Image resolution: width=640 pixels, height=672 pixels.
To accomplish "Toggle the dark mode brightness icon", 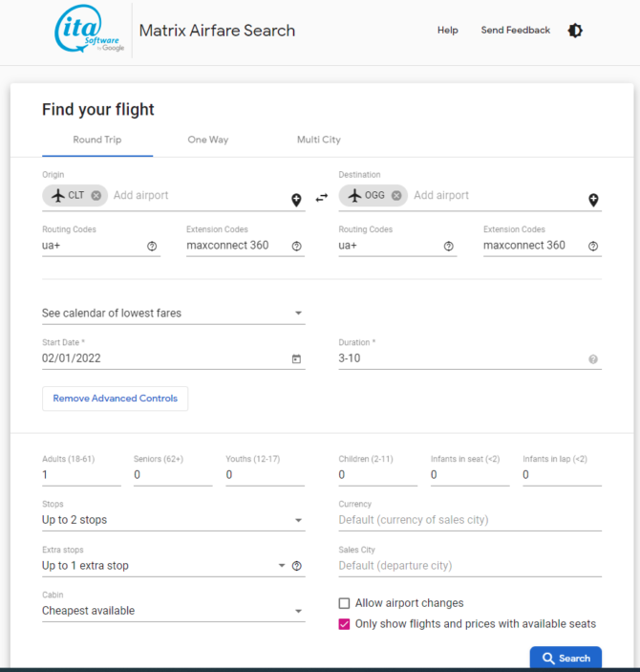I will coord(575,31).
